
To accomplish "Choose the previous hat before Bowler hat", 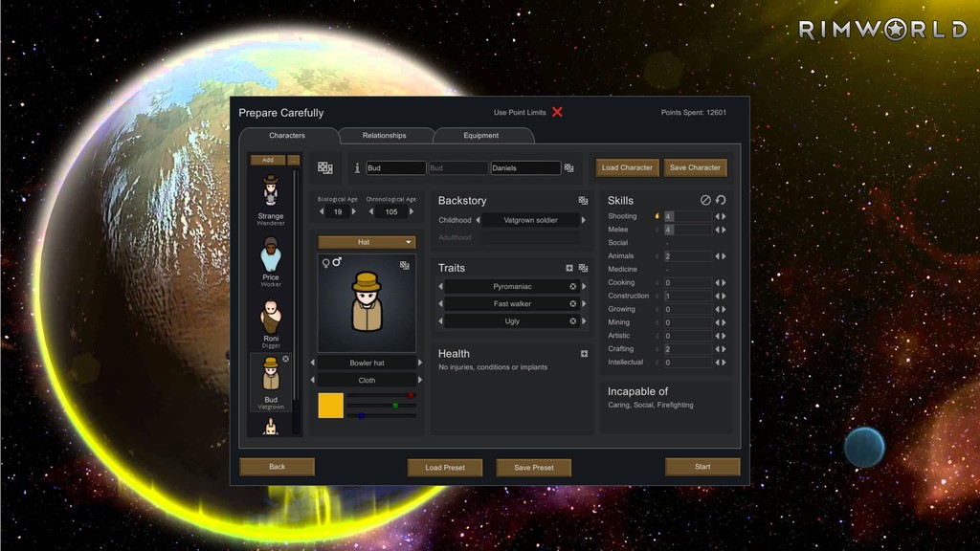I will point(313,363).
